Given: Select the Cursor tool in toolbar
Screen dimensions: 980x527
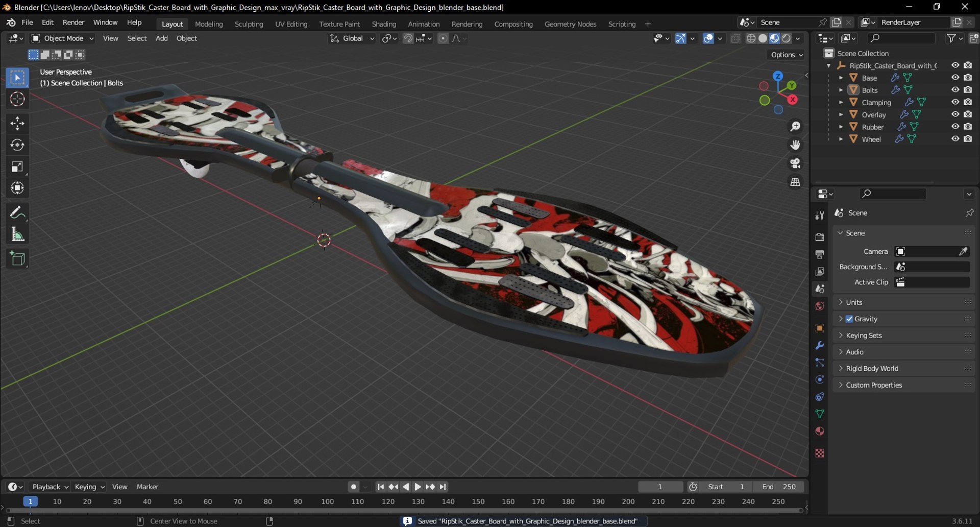Looking at the screenshot, I should [17, 99].
